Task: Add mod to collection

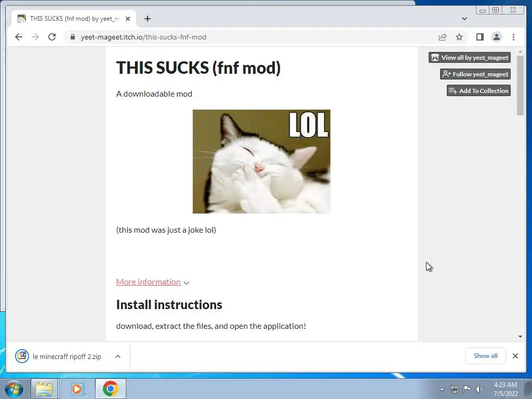Action: tap(478, 90)
